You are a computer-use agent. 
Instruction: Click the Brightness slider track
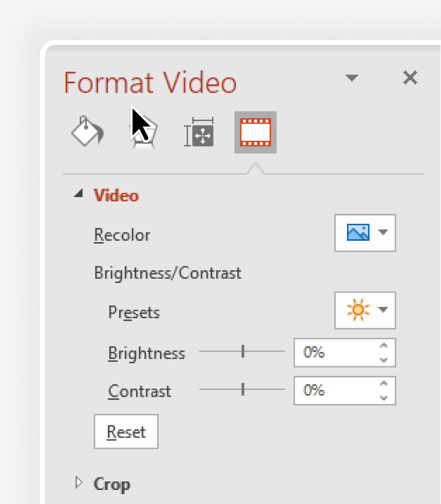tap(242, 351)
